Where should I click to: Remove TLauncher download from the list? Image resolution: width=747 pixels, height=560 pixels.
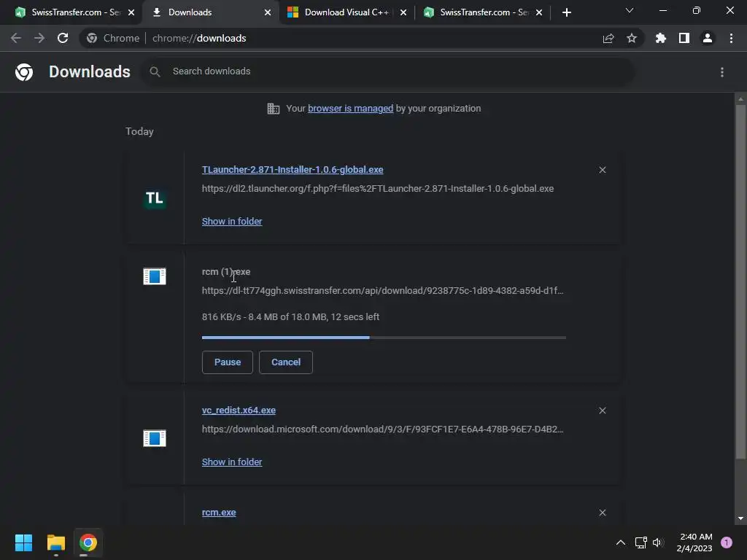click(x=603, y=170)
